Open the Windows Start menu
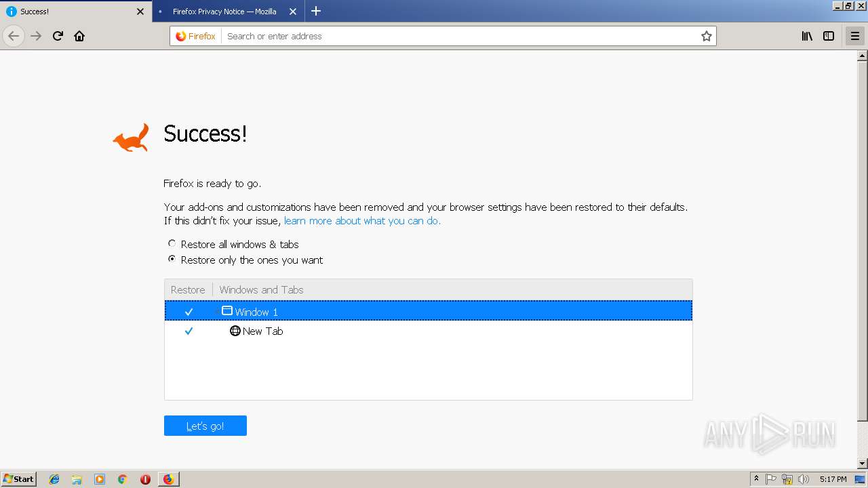 click(x=18, y=479)
